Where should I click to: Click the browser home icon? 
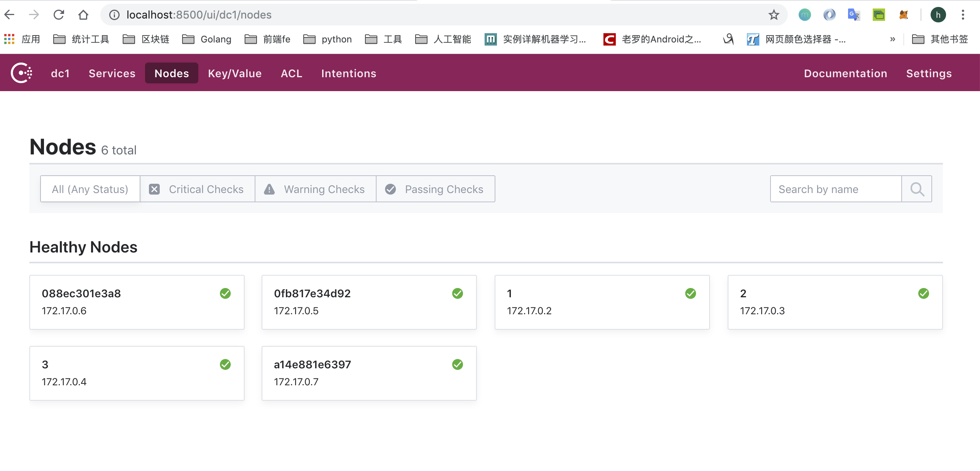[x=83, y=15]
